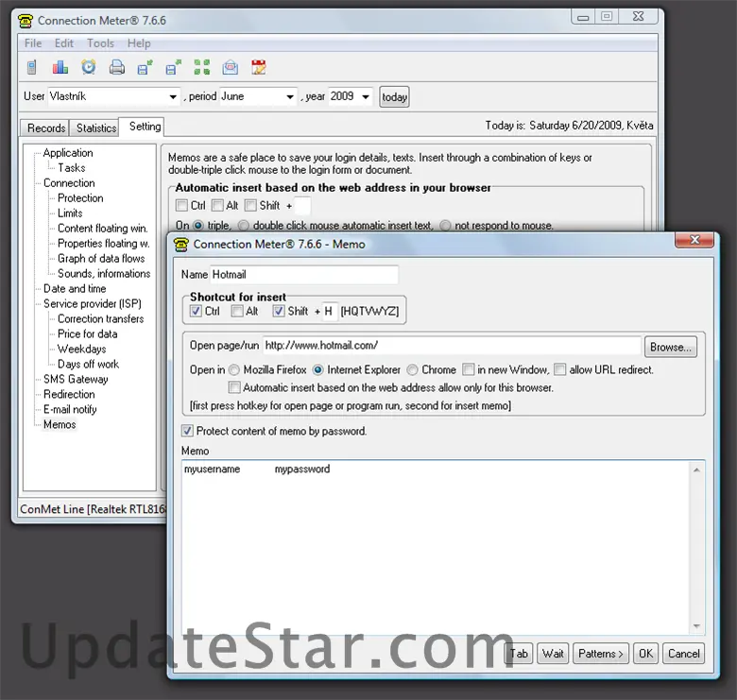Click the today button
Image resolution: width=737 pixels, height=700 pixels.
[x=394, y=97]
